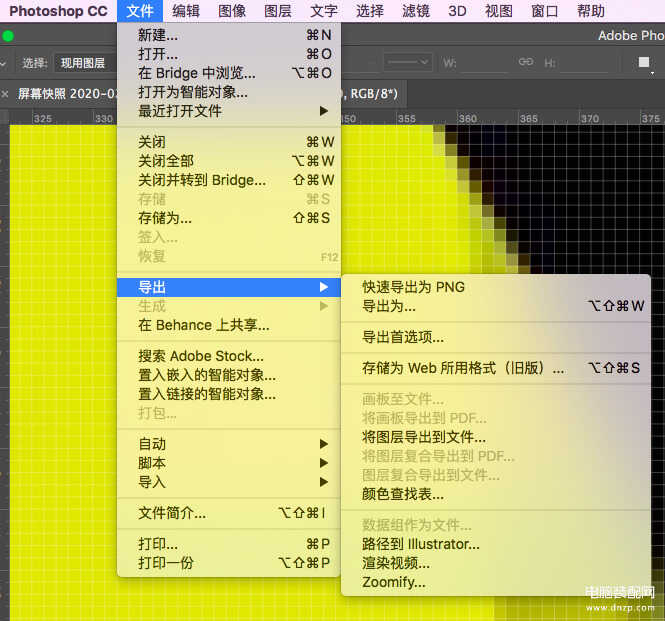Viewport: 665px width, 621px height.
Task: Open the 3D menu
Action: (x=457, y=11)
